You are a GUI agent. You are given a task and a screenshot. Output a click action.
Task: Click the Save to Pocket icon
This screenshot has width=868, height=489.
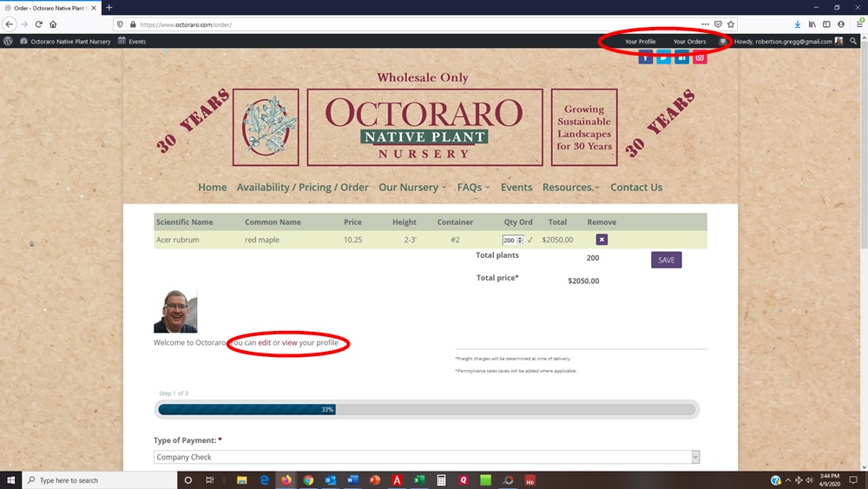[718, 24]
